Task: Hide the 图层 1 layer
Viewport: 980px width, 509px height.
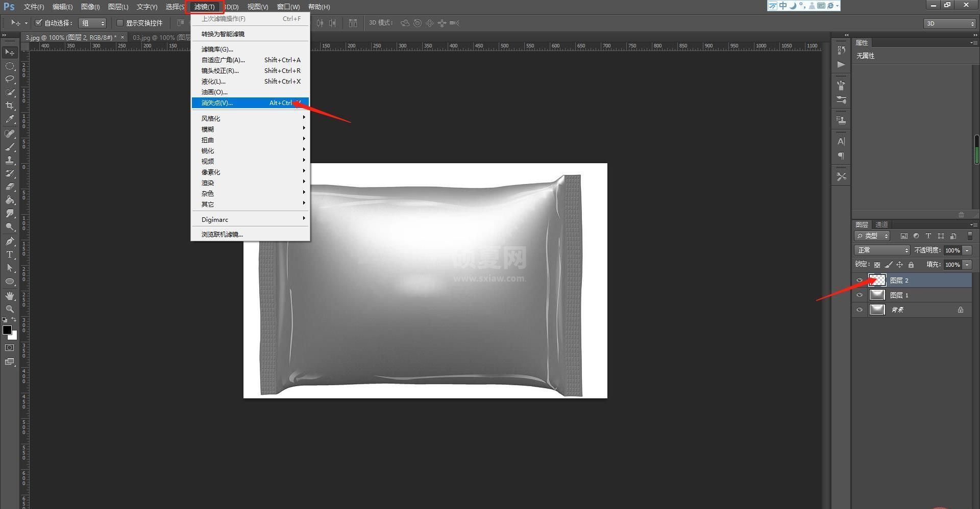Action: [x=860, y=295]
